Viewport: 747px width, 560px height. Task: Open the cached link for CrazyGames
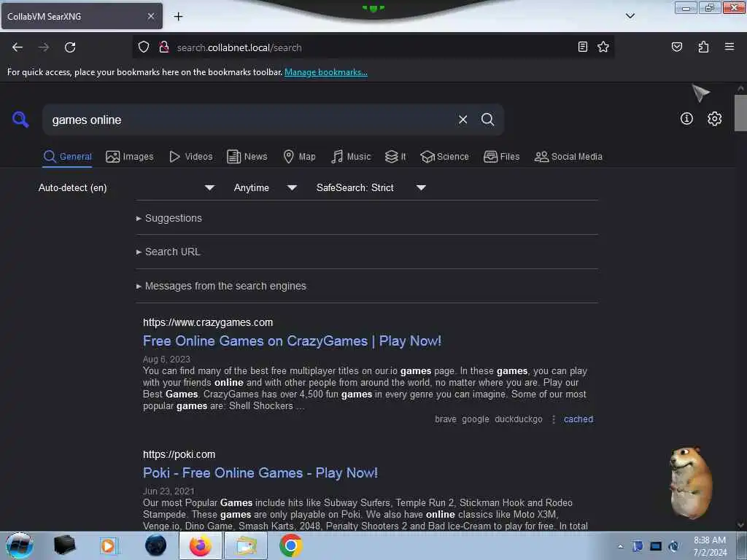pyautogui.click(x=578, y=419)
